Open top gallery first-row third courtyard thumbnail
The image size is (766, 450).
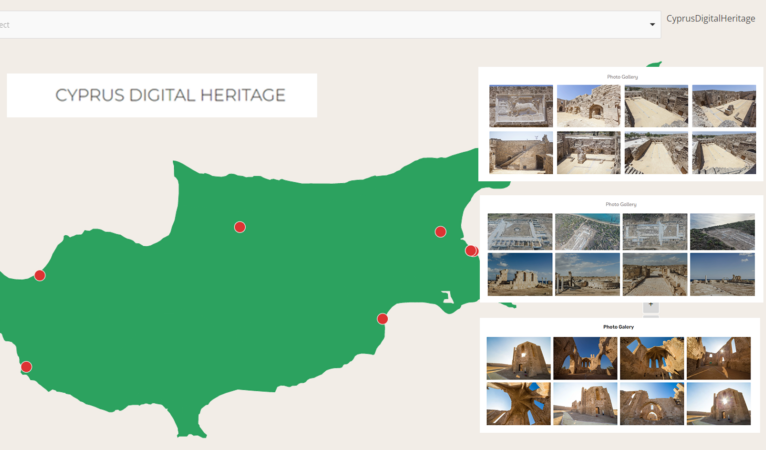[x=656, y=106]
